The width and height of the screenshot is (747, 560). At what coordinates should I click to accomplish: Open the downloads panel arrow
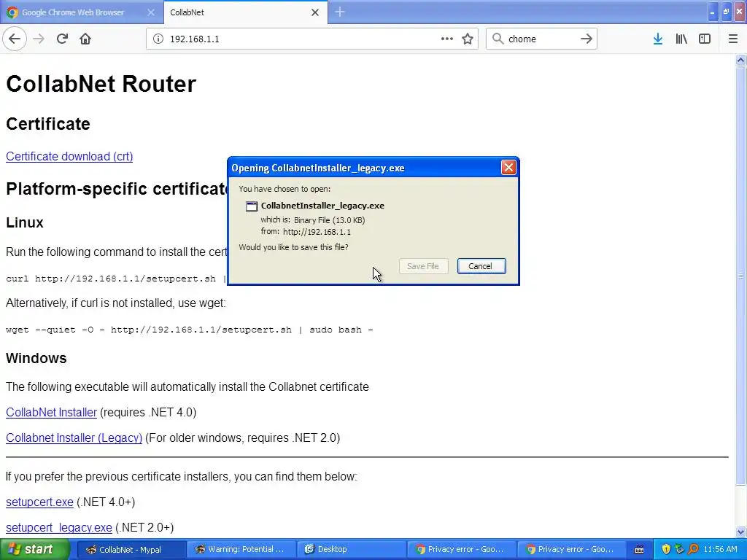(658, 39)
